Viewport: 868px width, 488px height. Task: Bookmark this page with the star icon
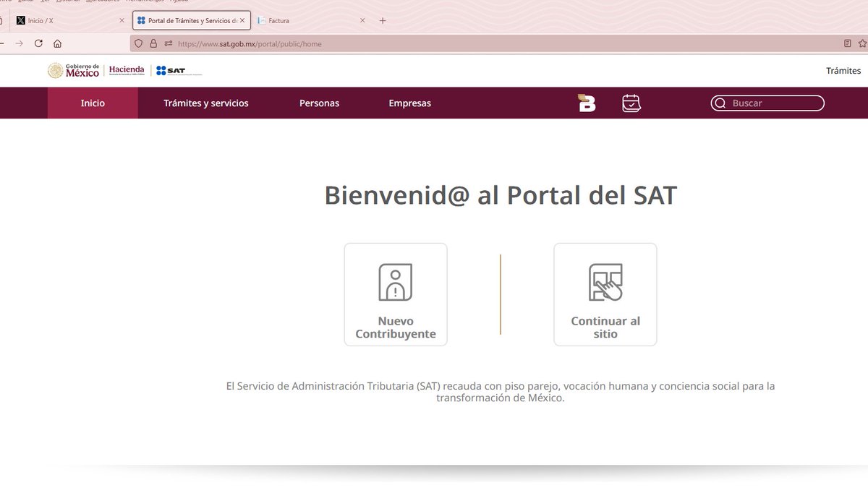pyautogui.click(x=862, y=43)
